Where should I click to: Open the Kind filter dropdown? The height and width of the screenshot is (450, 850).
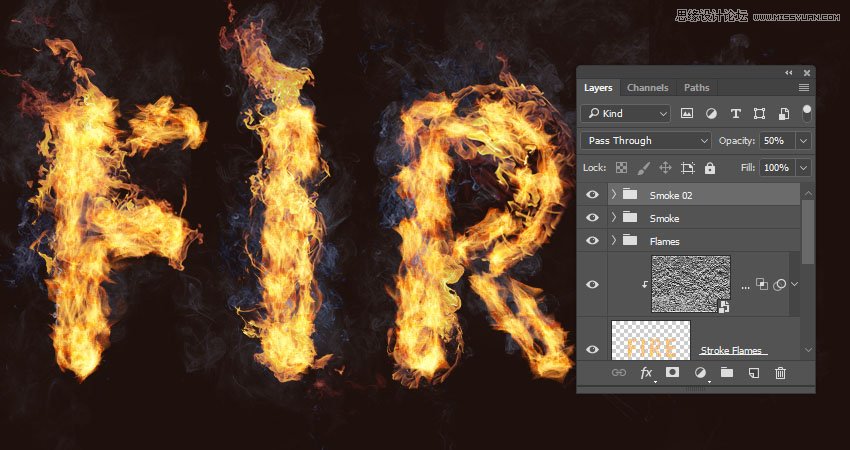click(625, 114)
